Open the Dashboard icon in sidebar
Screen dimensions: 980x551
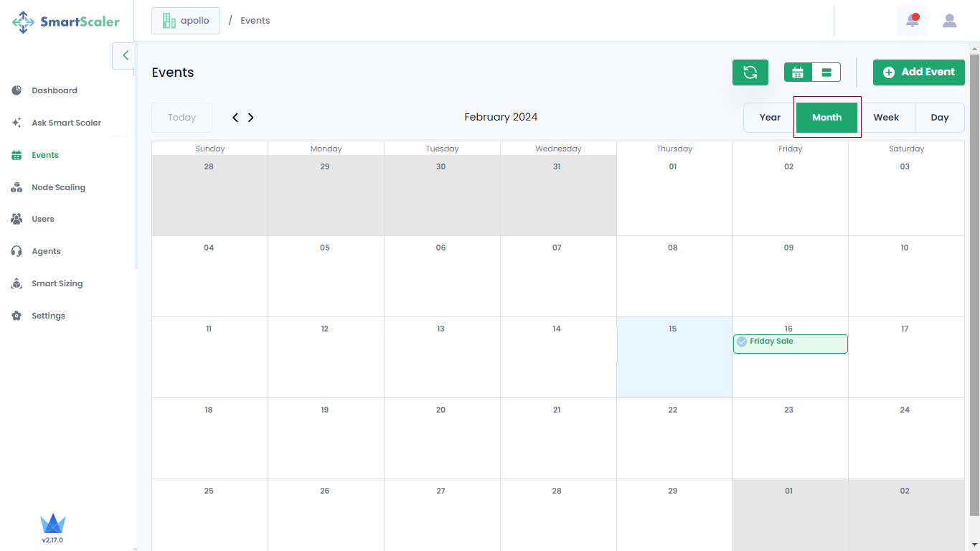[x=17, y=90]
